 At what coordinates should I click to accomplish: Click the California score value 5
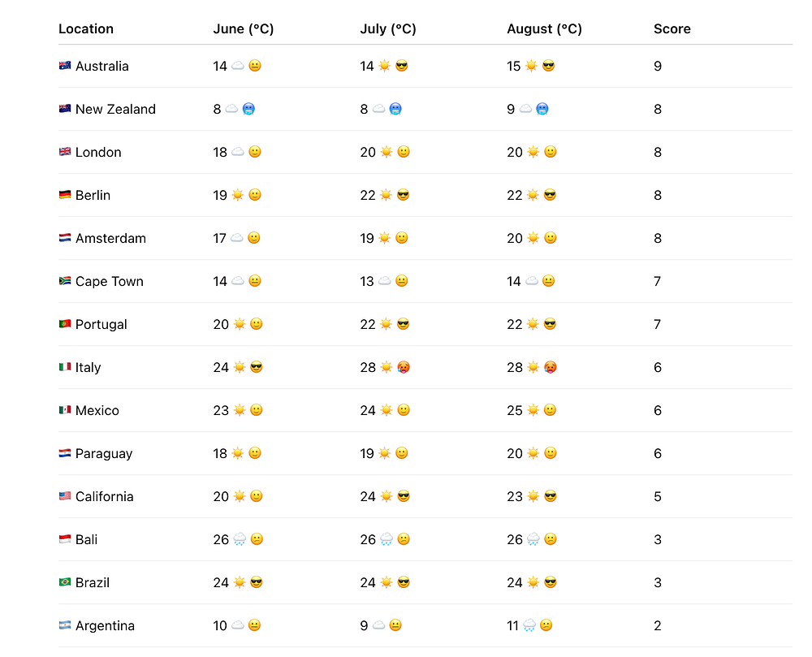tap(658, 496)
